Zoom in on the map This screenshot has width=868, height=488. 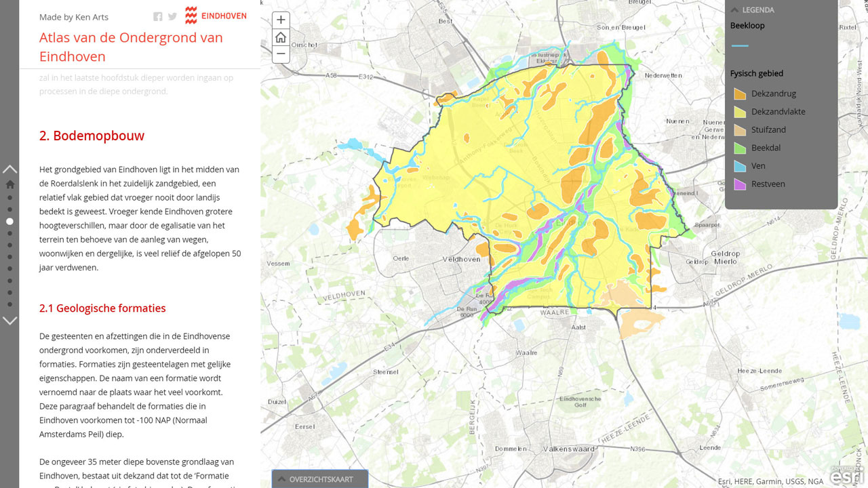[281, 20]
